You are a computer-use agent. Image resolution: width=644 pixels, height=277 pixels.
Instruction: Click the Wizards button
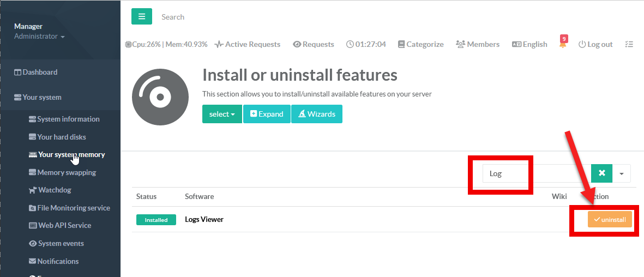point(317,114)
